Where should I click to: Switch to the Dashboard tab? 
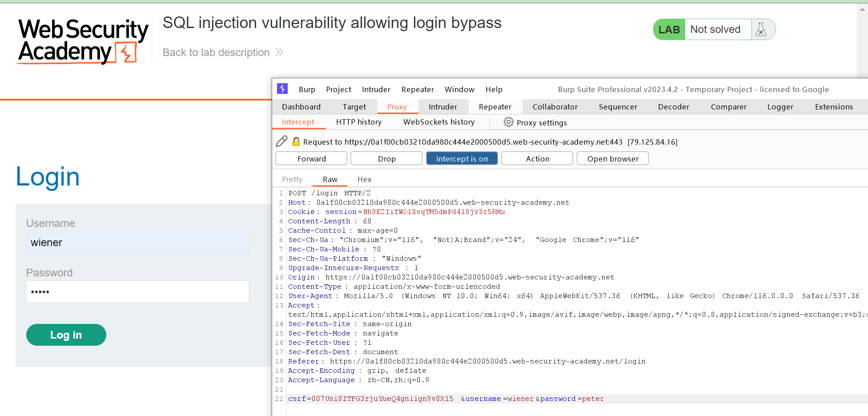(301, 107)
